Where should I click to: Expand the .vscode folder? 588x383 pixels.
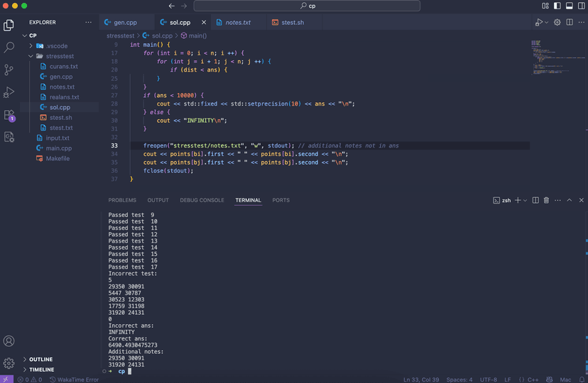[57, 46]
